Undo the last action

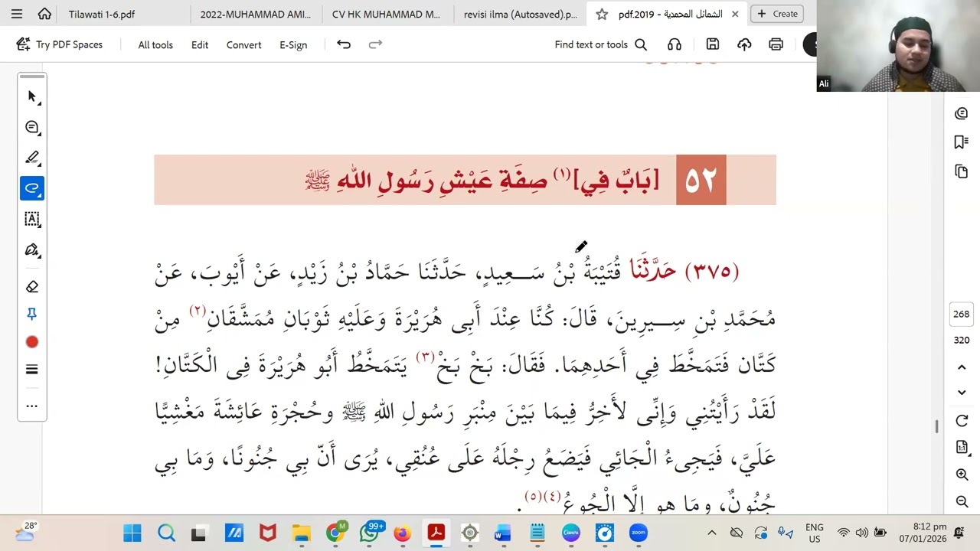click(344, 44)
